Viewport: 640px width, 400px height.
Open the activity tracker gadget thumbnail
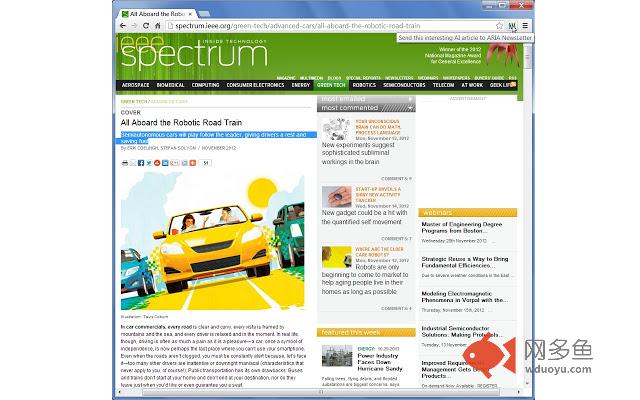(x=336, y=197)
